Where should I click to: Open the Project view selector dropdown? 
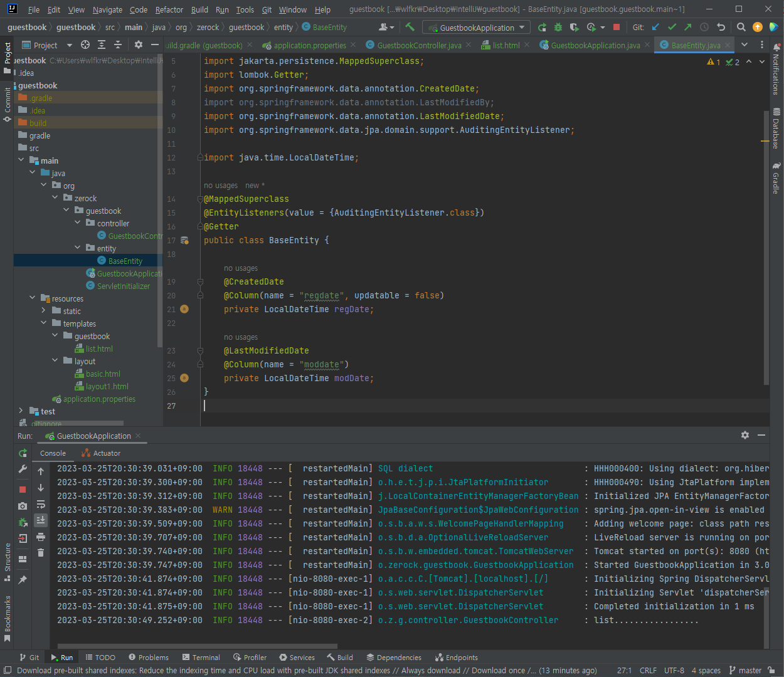point(46,45)
